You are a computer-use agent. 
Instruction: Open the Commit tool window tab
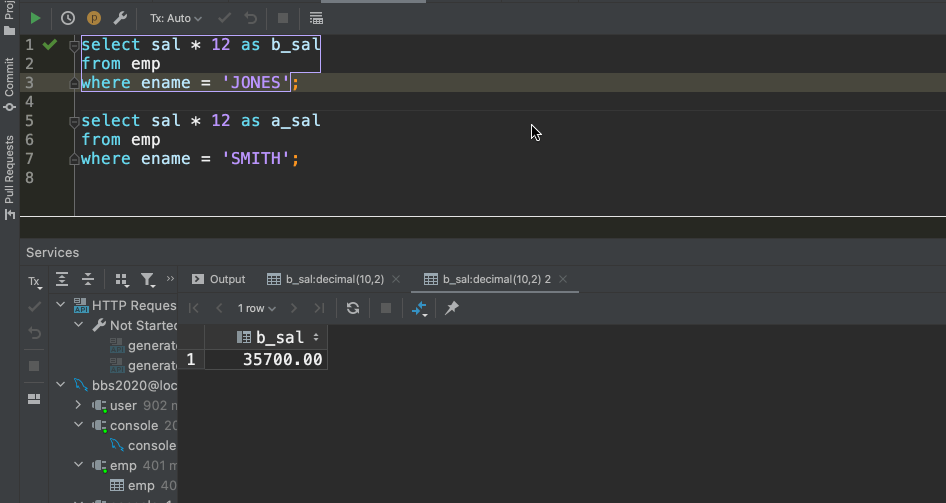(x=9, y=84)
